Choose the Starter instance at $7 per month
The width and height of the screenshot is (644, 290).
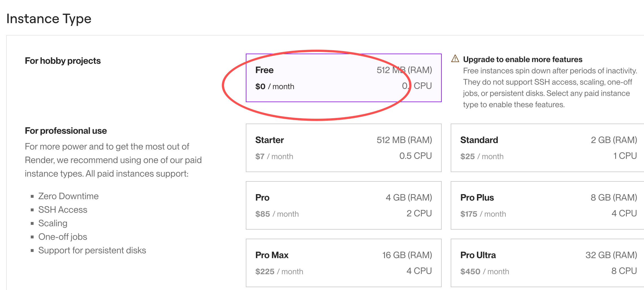343,148
